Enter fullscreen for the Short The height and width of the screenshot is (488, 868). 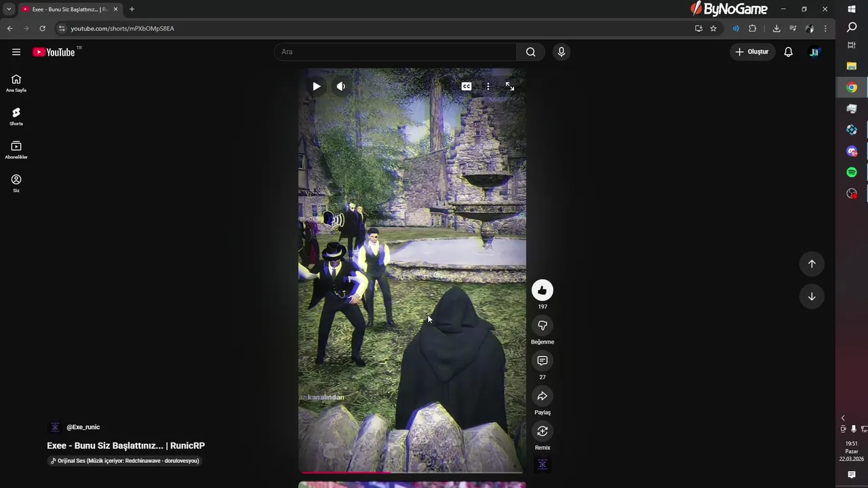(510, 86)
